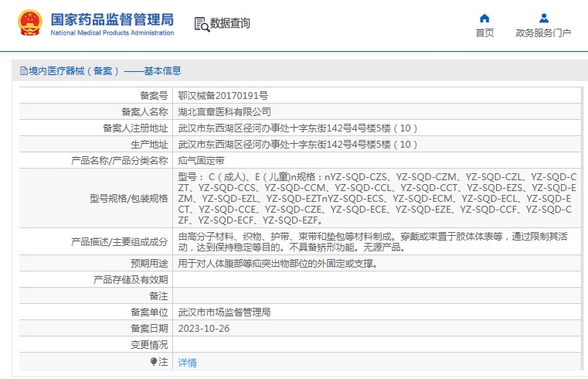Click the 数据查询 heading
Viewport: 588px width, 379px height.
click(x=230, y=23)
